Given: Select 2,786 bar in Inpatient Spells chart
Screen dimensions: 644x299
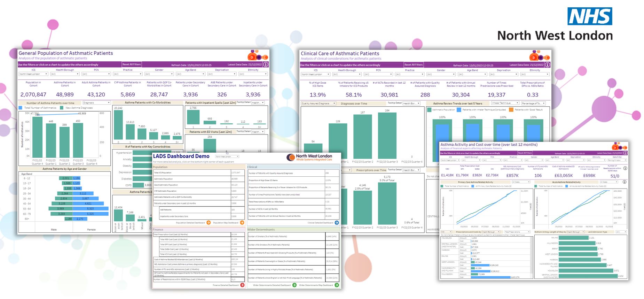Looking at the screenshot, I should click(x=193, y=117).
